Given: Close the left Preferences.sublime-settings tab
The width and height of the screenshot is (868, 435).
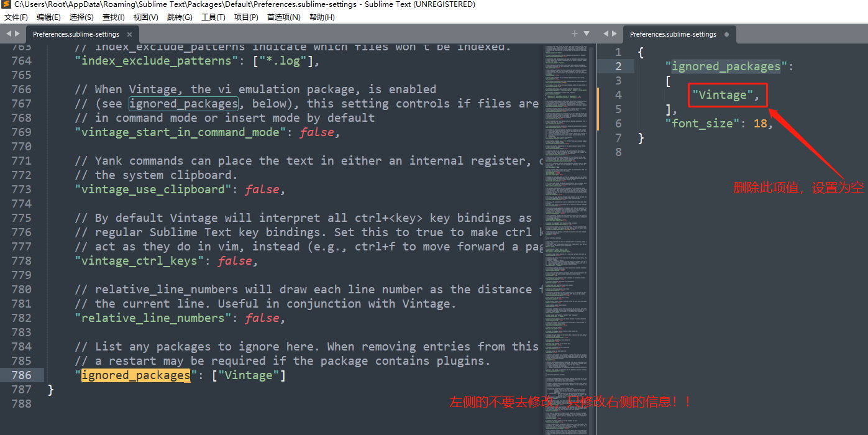Looking at the screenshot, I should pos(129,35).
